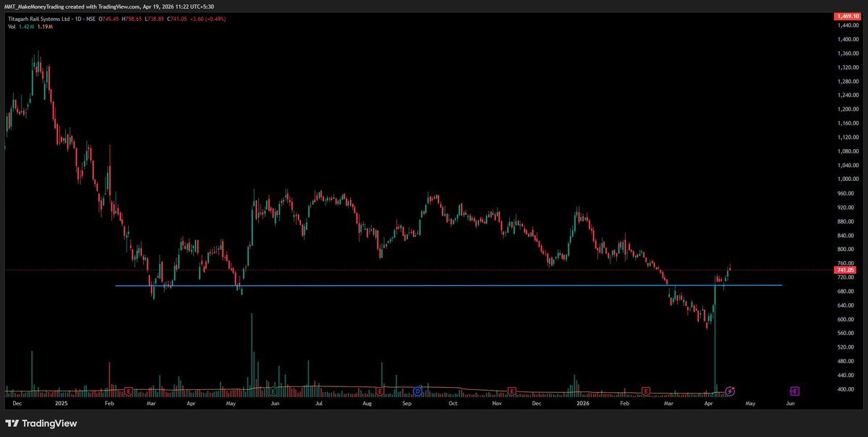Click the 2026 label on the time axis

tap(583, 404)
